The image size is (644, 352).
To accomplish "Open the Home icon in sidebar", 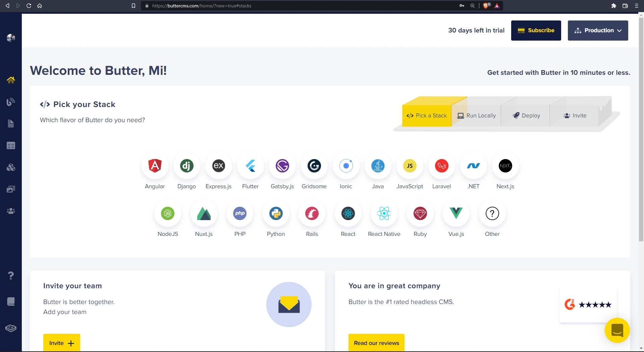I will click(x=11, y=80).
